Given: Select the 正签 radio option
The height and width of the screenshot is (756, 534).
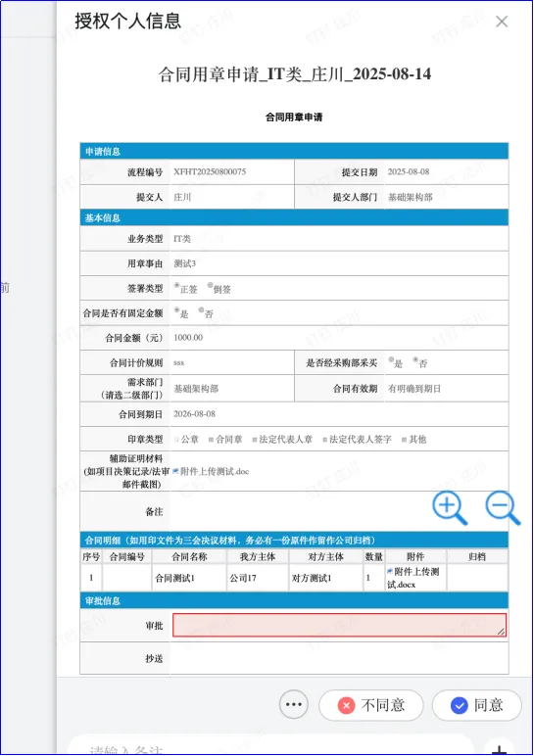Looking at the screenshot, I should 177,285.
